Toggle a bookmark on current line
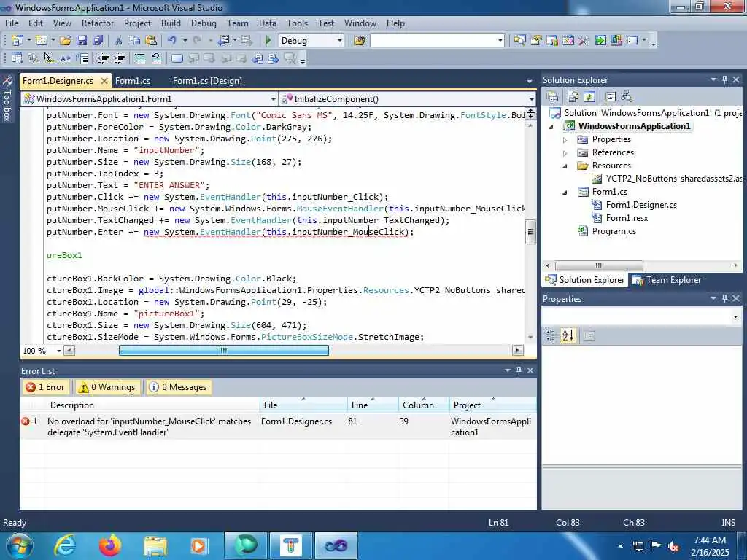Image resolution: width=747 pixels, height=560 pixels. click(177, 58)
